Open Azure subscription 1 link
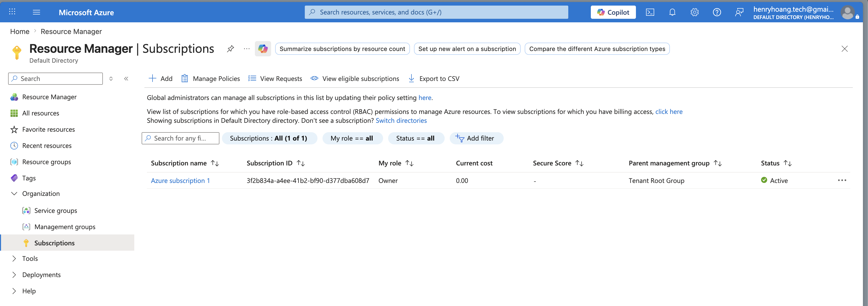This screenshot has height=306, width=868. [180, 180]
